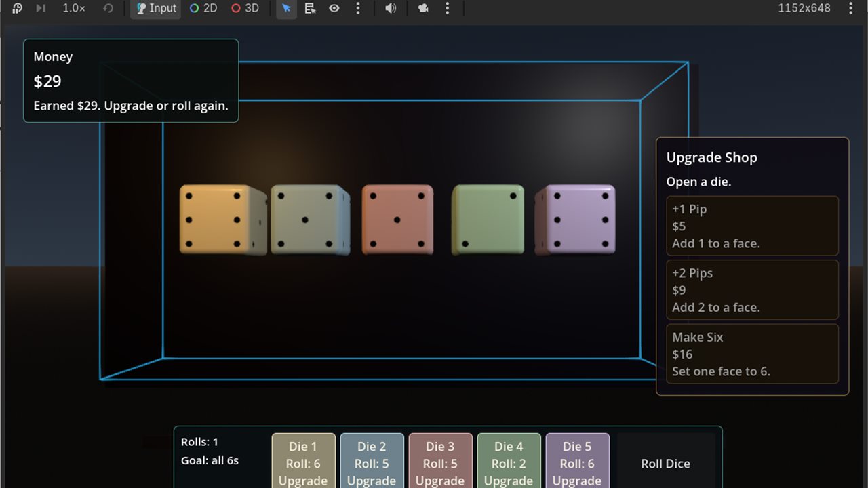Screen dimensions: 868x488
Task: Switch to 2D selection mode
Action: tap(203, 8)
